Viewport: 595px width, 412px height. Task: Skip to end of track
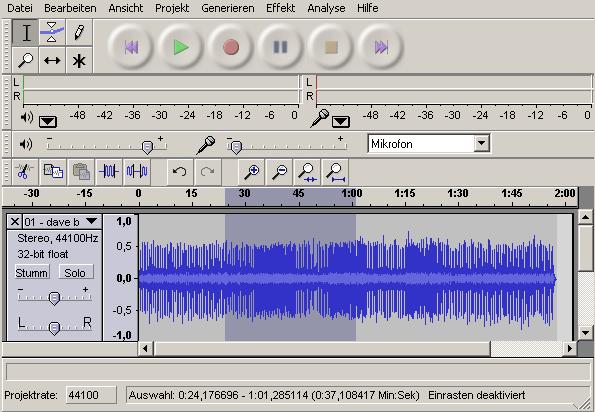[x=381, y=47]
